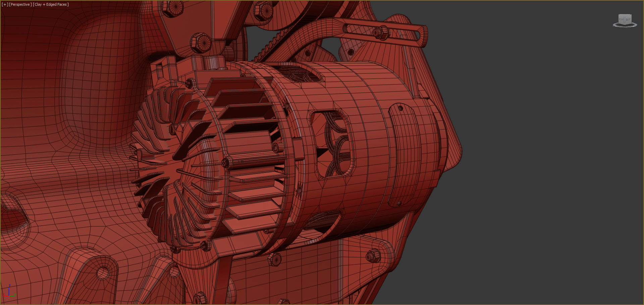The width and height of the screenshot is (644, 305).
Task: Open the Clay + Edged Faces shading menu
Action: pyautogui.click(x=51, y=4)
